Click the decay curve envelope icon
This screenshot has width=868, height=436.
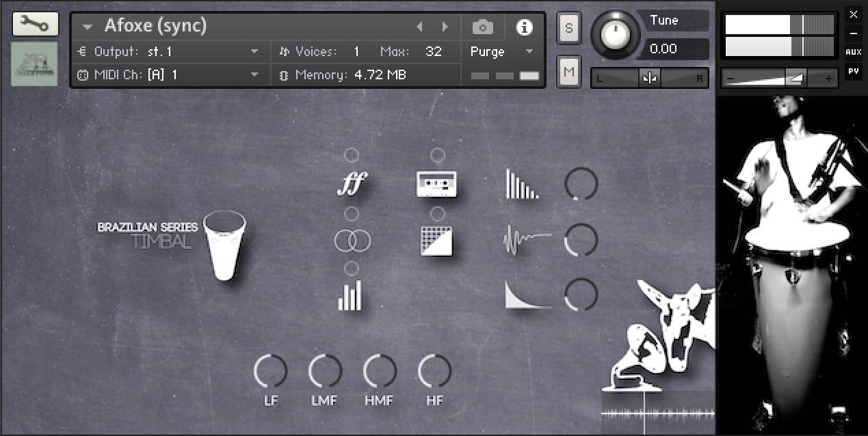point(527,295)
